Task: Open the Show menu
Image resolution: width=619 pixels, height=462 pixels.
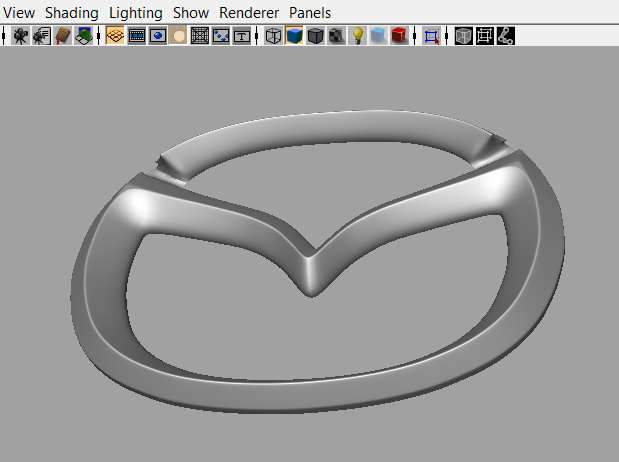Action: pos(191,13)
